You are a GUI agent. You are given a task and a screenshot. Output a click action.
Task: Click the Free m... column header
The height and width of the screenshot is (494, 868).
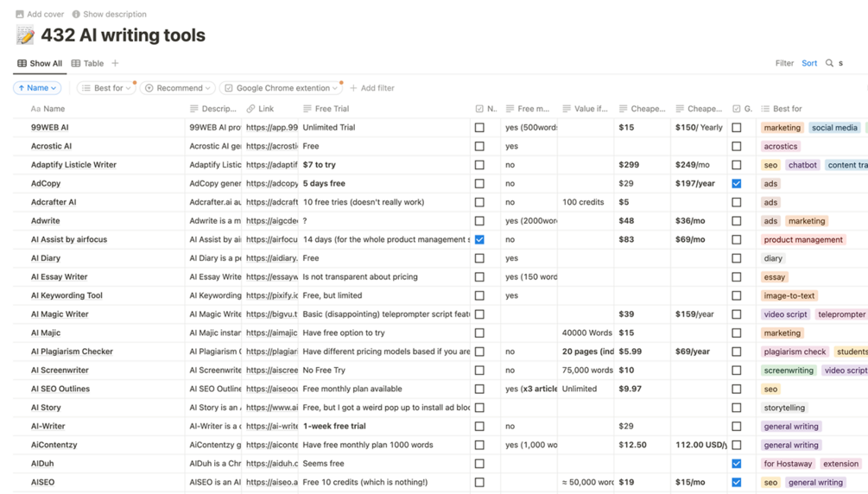click(x=528, y=109)
